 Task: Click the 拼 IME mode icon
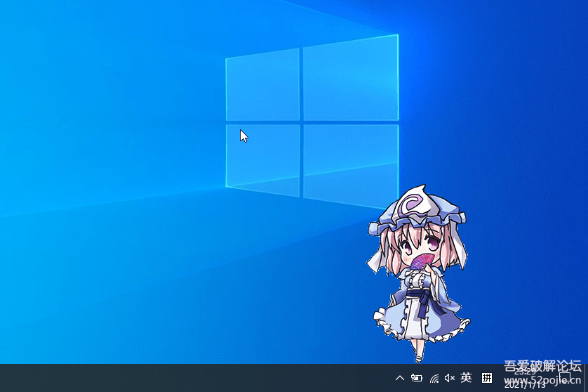487,378
